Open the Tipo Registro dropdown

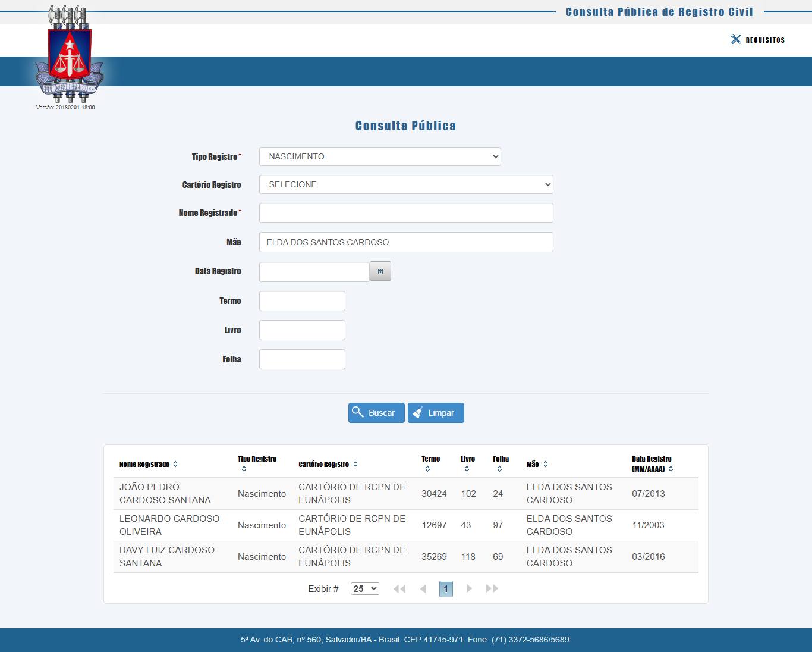click(380, 156)
